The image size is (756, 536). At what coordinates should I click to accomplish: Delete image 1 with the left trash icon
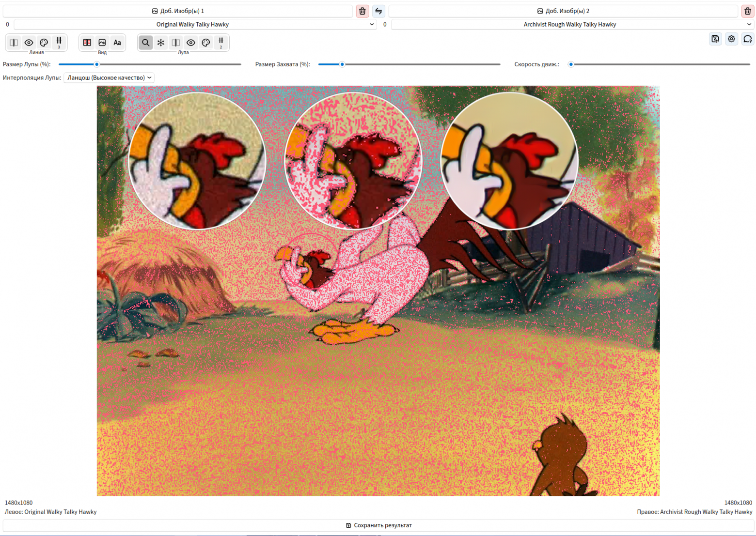click(362, 11)
